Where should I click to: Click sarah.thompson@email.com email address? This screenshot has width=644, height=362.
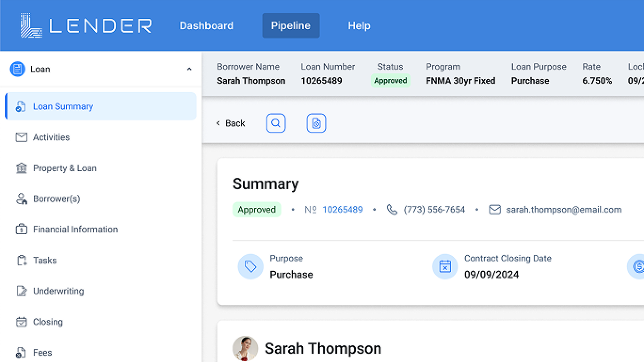click(564, 209)
